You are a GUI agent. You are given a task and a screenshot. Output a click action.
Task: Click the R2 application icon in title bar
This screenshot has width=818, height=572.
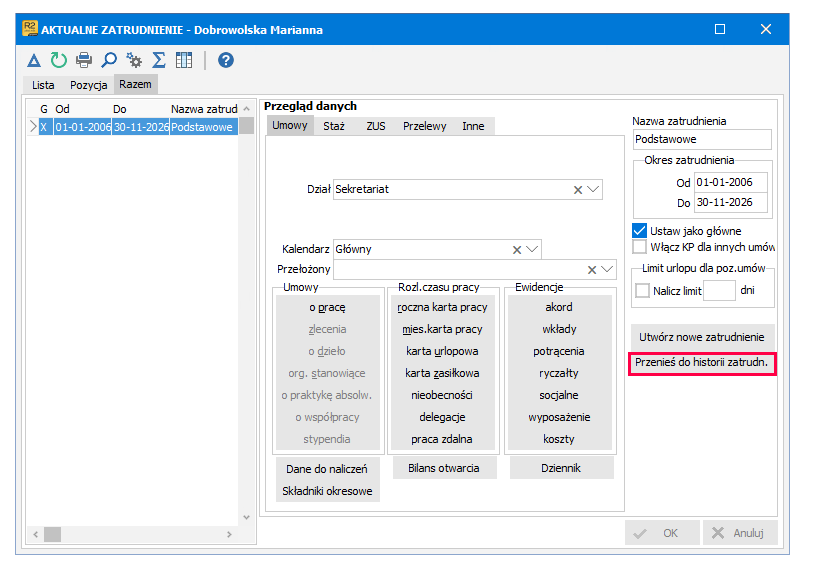pos(29,29)
